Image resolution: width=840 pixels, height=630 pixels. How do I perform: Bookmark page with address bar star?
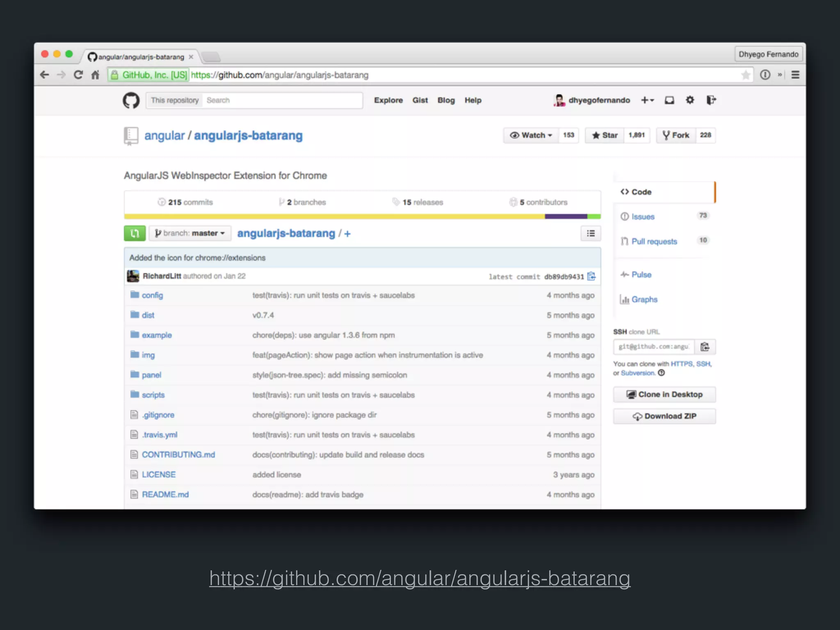pos(746,75)
